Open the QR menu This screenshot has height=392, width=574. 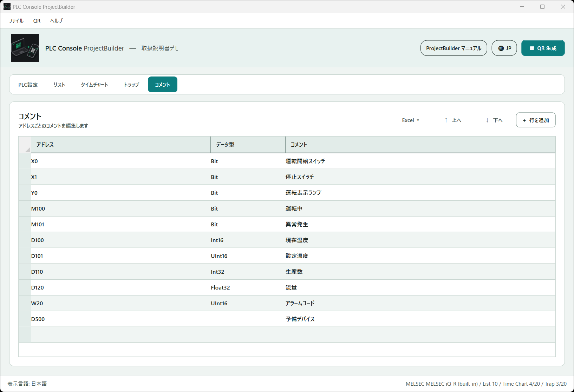click(37, 21)
